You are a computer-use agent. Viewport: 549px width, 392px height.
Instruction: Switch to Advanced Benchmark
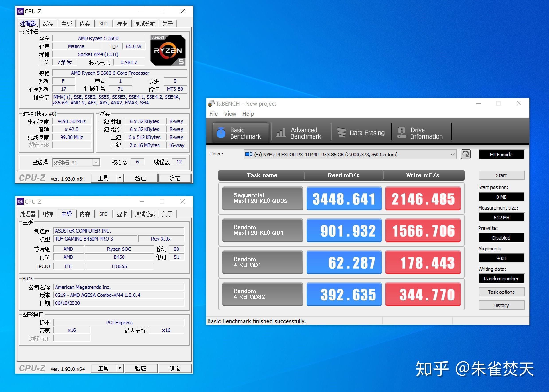[300, 133]
